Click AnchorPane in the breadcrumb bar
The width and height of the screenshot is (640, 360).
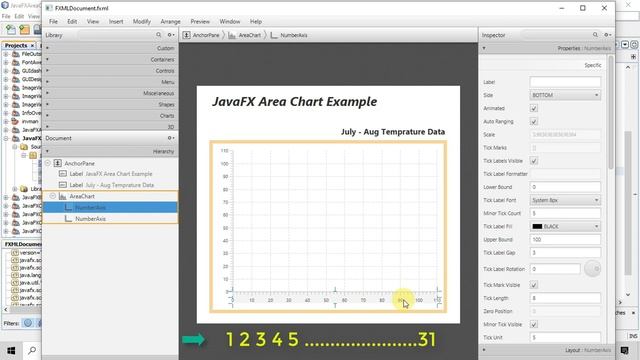(206, 36)
